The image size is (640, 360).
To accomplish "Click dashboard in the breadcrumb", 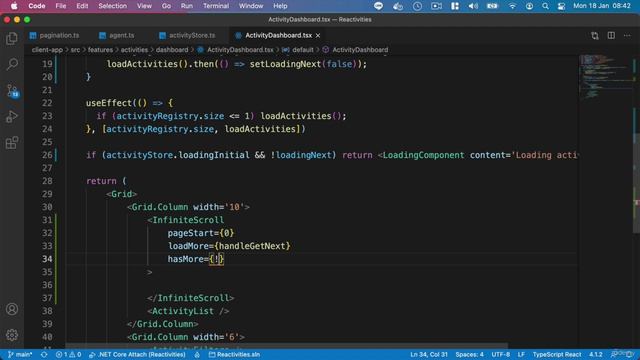I will 172,50.
